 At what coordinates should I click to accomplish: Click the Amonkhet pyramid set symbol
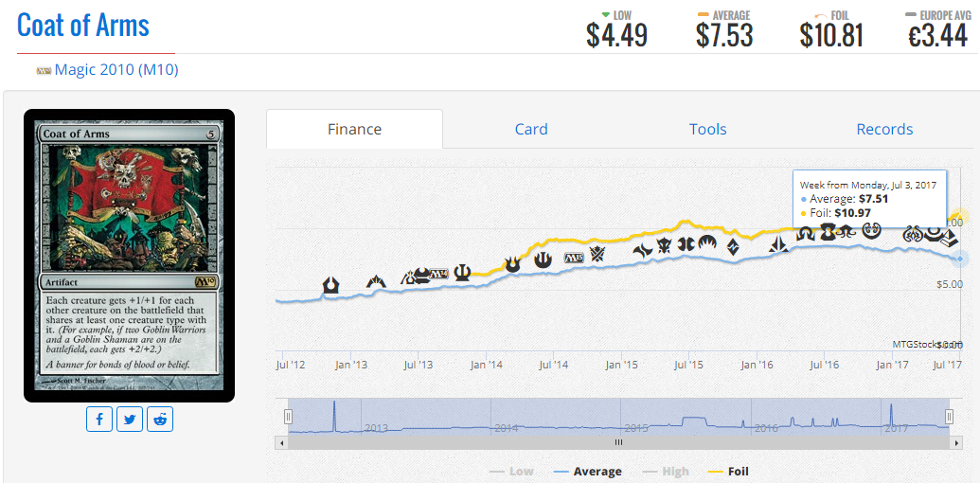click(x=950, y=239)
